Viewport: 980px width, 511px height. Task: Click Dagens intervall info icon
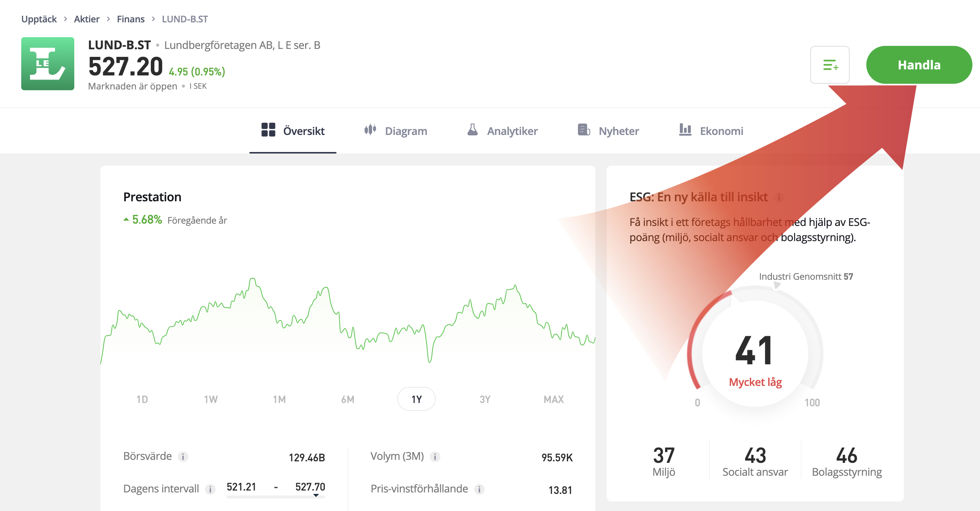coord(210,489)
